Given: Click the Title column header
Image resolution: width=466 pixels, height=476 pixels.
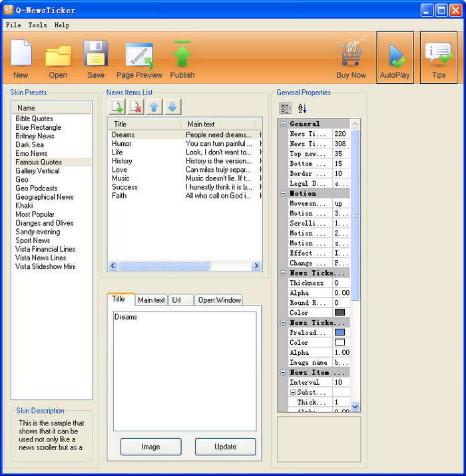Looking at the screenshot, I should point(144,124).
